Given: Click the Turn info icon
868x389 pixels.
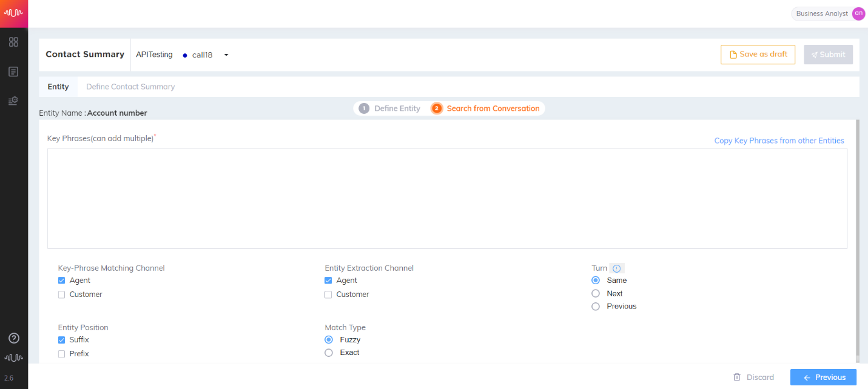Looking at the screenshot, I should click(x=617, y=268).
